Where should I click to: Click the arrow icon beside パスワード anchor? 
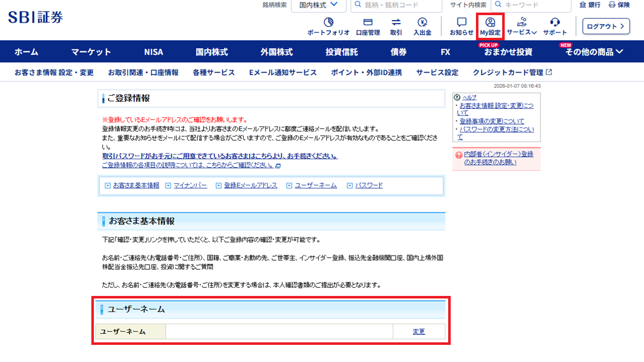pos(350,186)
